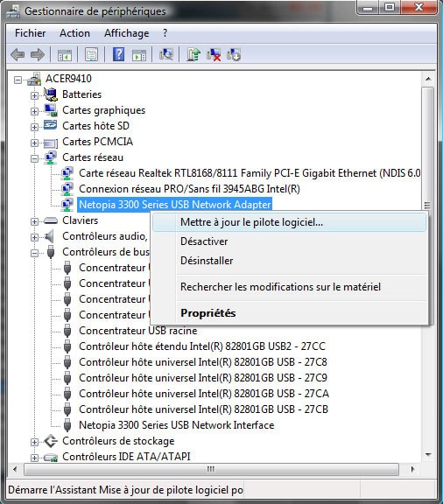This screenshot has width=443, height=504.
Task: Expand the Contrôleurs audio node
Action: tap(34, 237)
